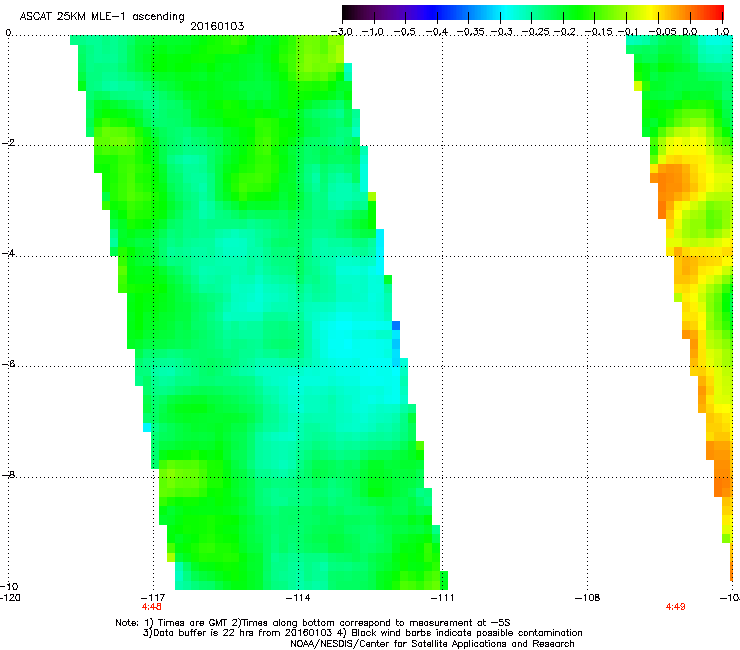740x650 pixels.
Task: Select the date label 20160103
Action: pyautogui.click(x=217, y=26)
